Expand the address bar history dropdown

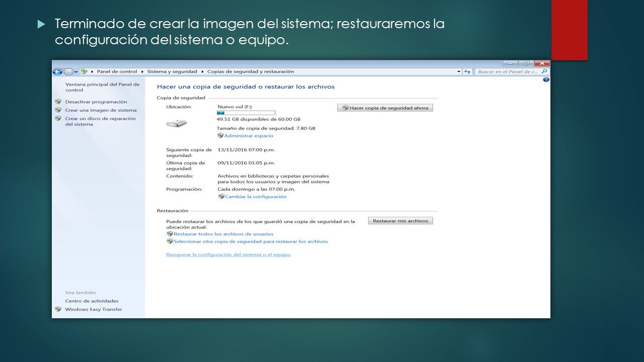(x=459, y=72)
